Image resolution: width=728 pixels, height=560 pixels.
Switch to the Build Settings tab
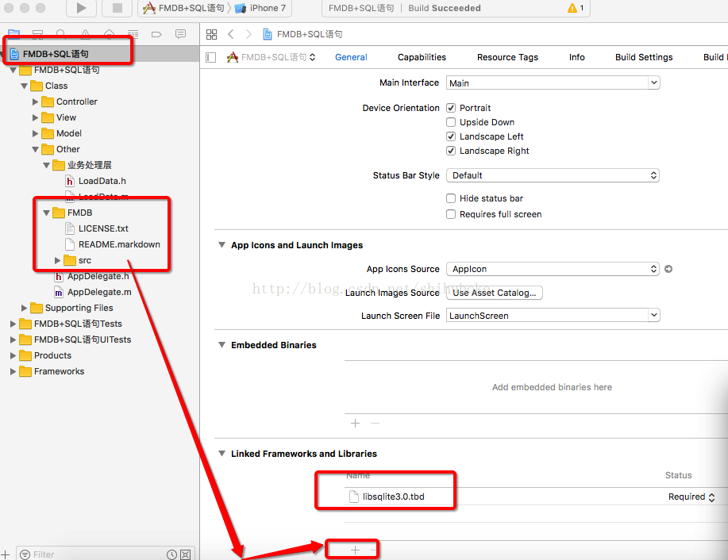click(644, 58)
